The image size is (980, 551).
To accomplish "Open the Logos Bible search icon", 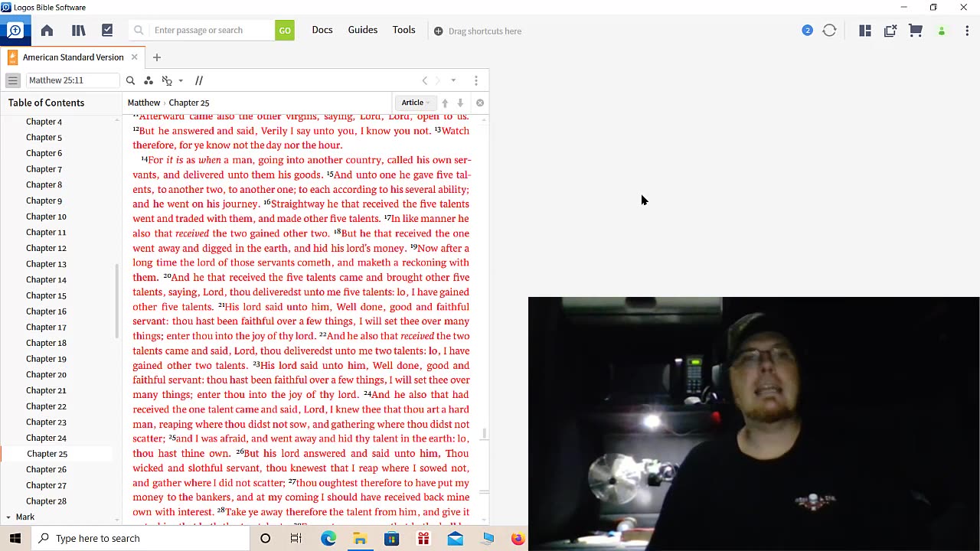I will coord(15,31).
